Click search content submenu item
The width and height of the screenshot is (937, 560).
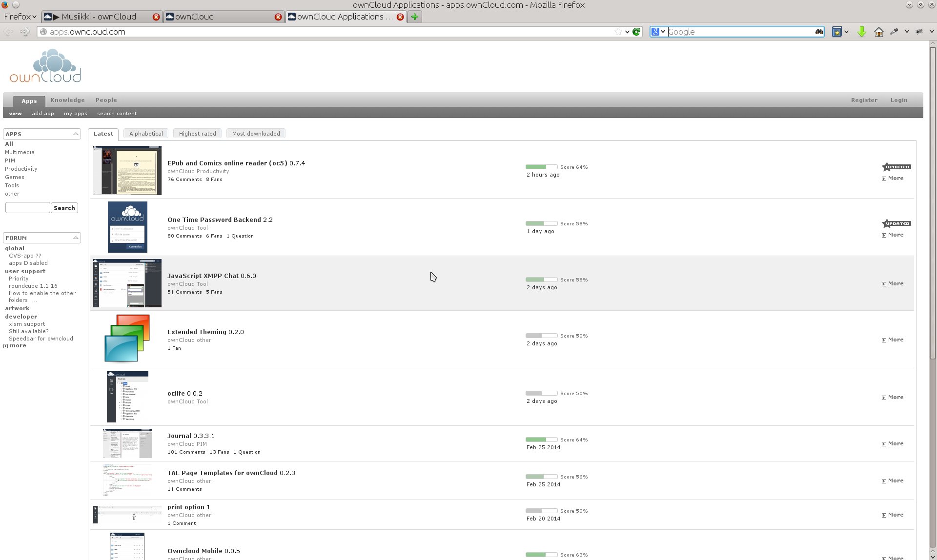click(x=117, y=113)
